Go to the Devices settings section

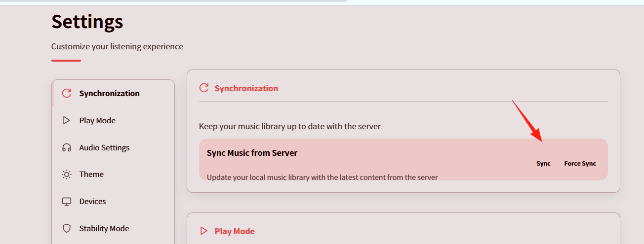113,201
